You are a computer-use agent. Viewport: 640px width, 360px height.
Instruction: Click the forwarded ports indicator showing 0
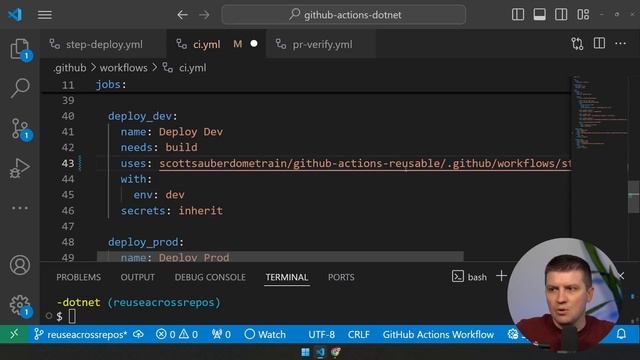(221, 335)
